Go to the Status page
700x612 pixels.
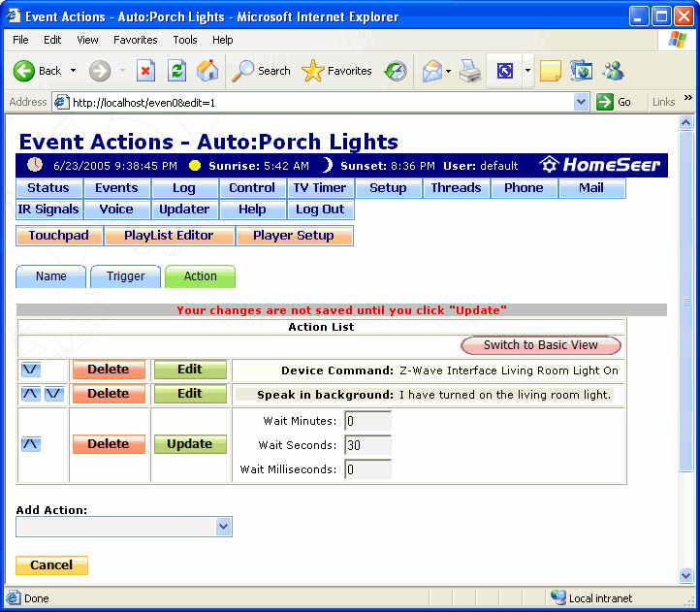click(x=48, y=188)
